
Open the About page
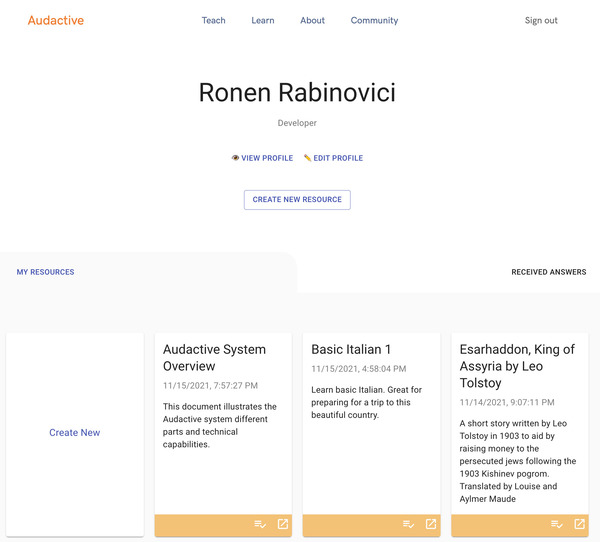pyautogui.click(x=312, y=20)
